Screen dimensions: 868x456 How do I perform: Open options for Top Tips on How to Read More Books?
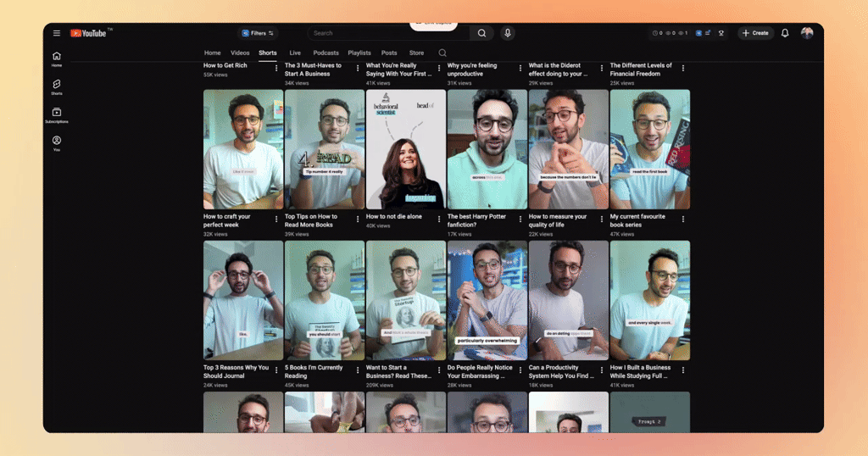(358, 220)
